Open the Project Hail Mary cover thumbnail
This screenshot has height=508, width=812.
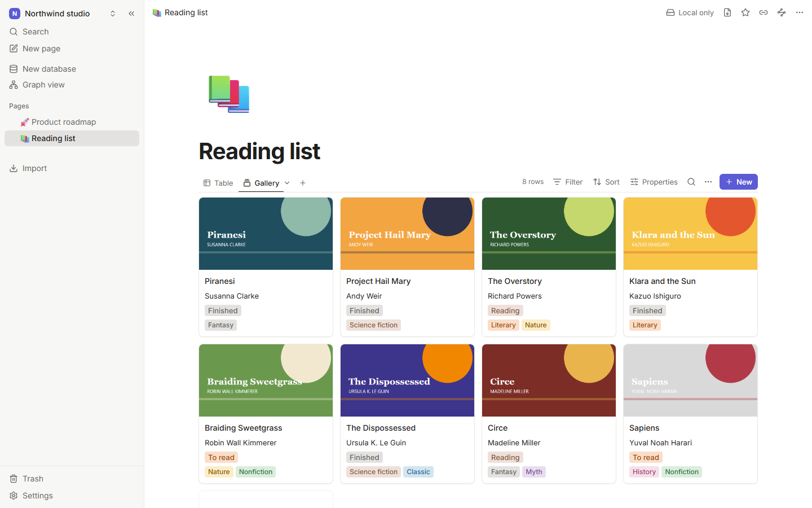(407, 234)
